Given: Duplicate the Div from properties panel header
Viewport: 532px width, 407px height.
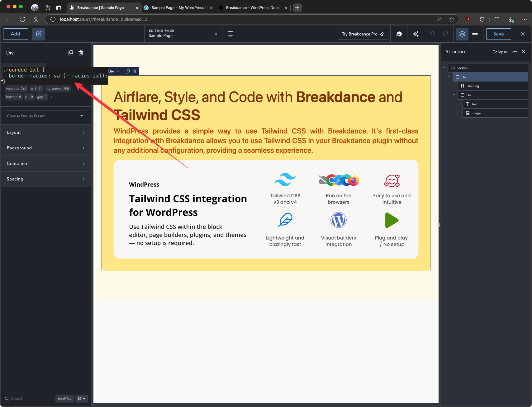Looking at the screenshot, I should click(70, 53).
